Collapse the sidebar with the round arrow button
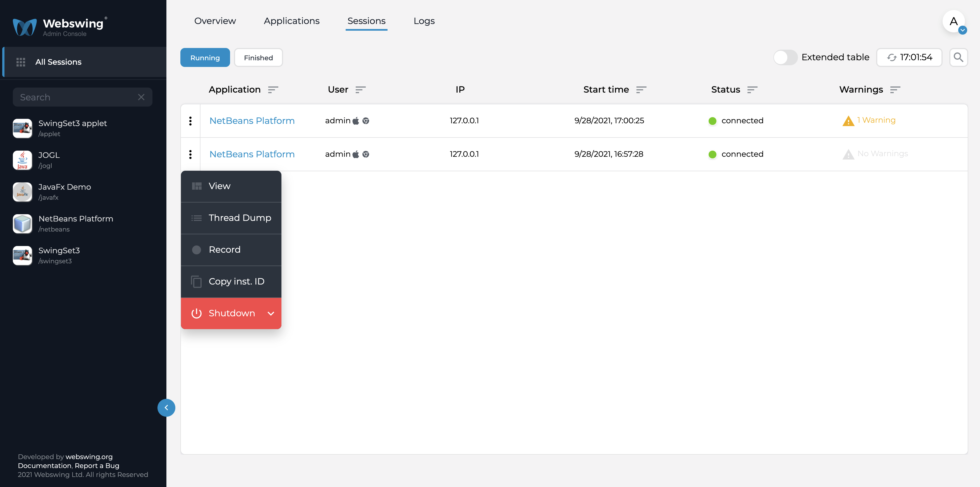This screenshot has width=980, height=487. [x=166, y=408]
